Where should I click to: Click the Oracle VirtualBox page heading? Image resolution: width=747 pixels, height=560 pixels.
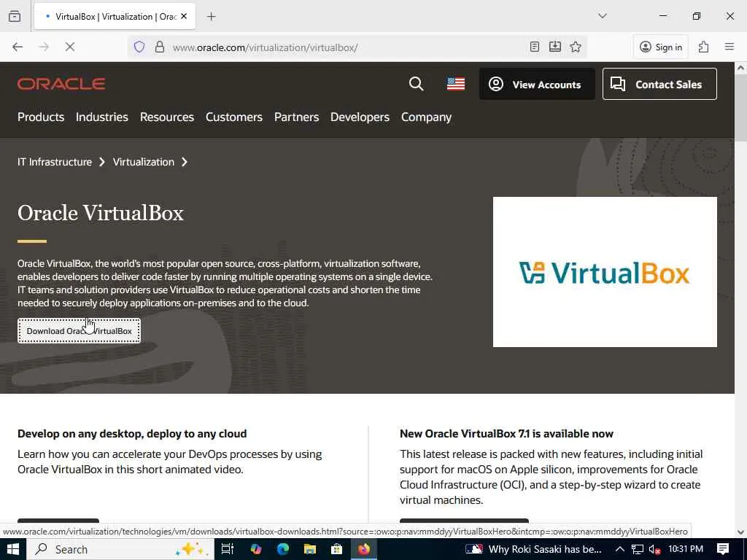click(x=101, y=213)
